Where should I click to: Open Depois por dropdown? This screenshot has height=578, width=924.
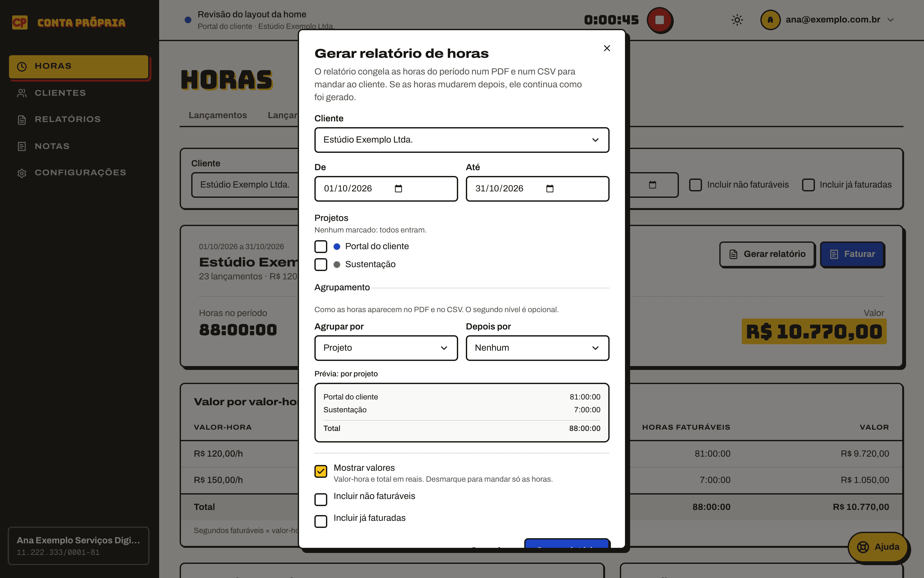coord(537,348)
